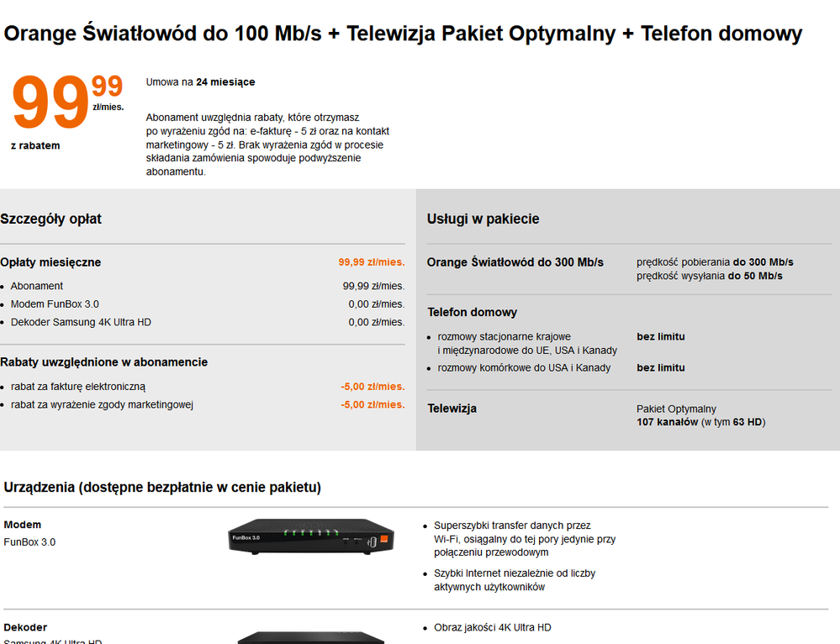This screenshot has height=644, width=840.
Task: Click the FunBox 3.0 modem image
Action: click(310, 536)
